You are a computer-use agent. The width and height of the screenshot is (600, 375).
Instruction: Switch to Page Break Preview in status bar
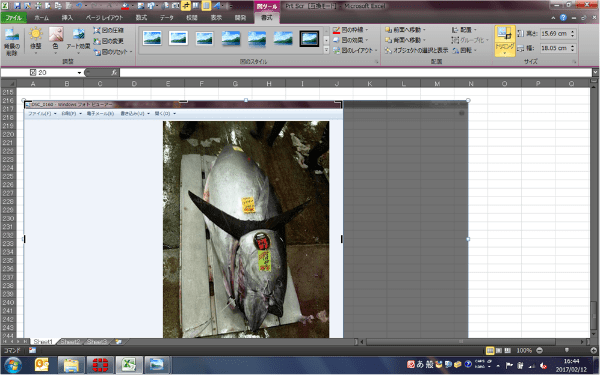click(508, 351)
